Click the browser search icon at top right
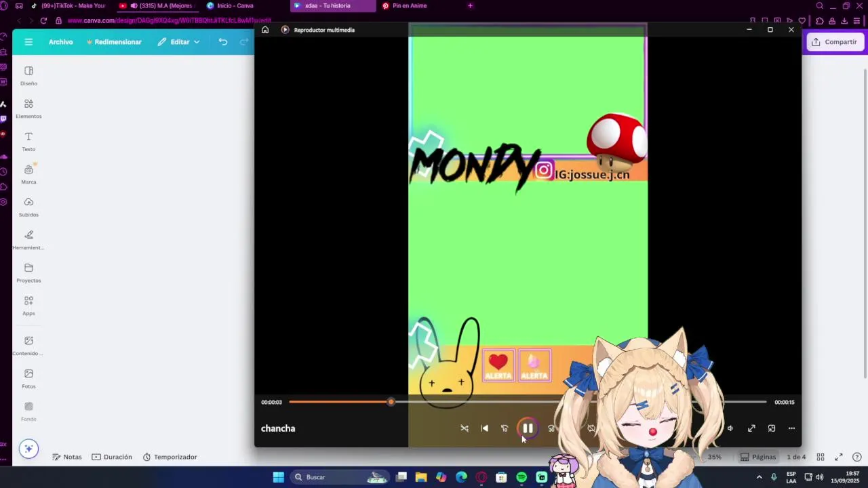The image size is (868, 488). coord(820,6)
